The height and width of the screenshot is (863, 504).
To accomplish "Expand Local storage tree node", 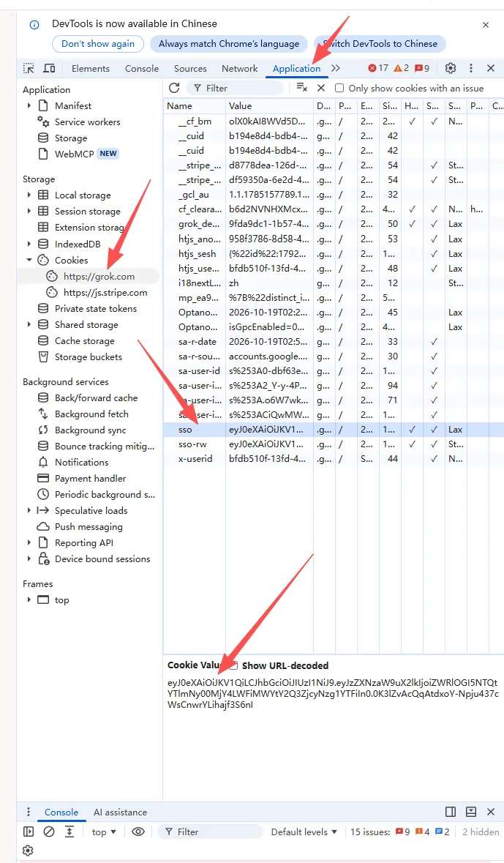I will click(29, 195).
